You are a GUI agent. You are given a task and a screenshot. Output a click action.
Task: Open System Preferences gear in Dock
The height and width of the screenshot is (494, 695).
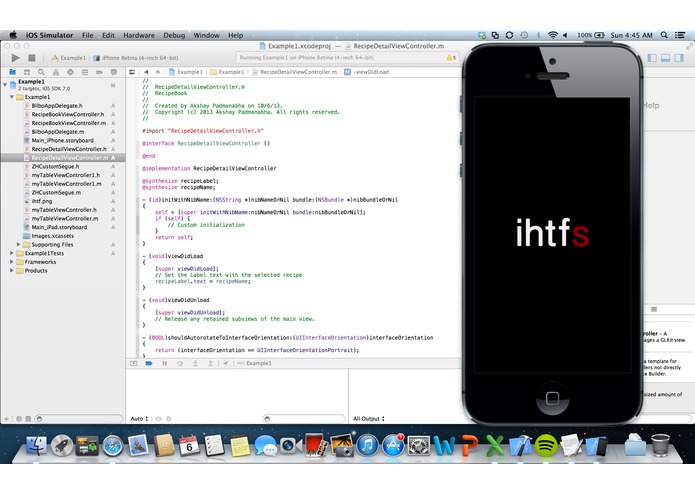(x=418, y=445)
